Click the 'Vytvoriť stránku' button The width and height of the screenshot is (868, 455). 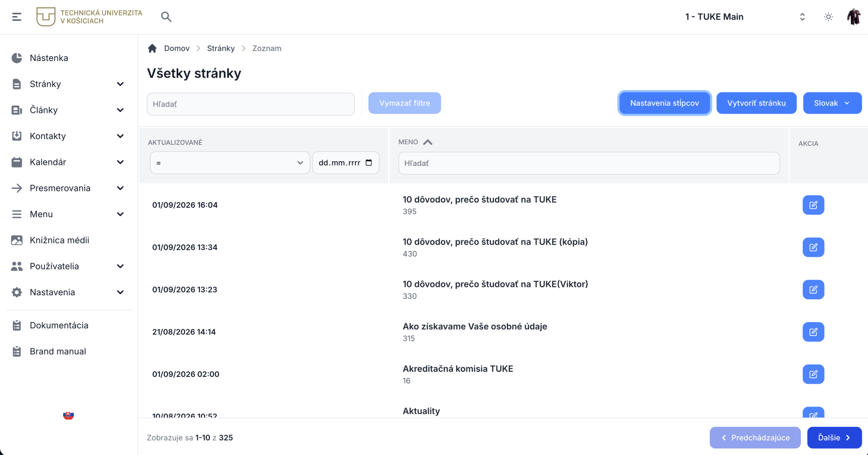[x=756, y=103]
